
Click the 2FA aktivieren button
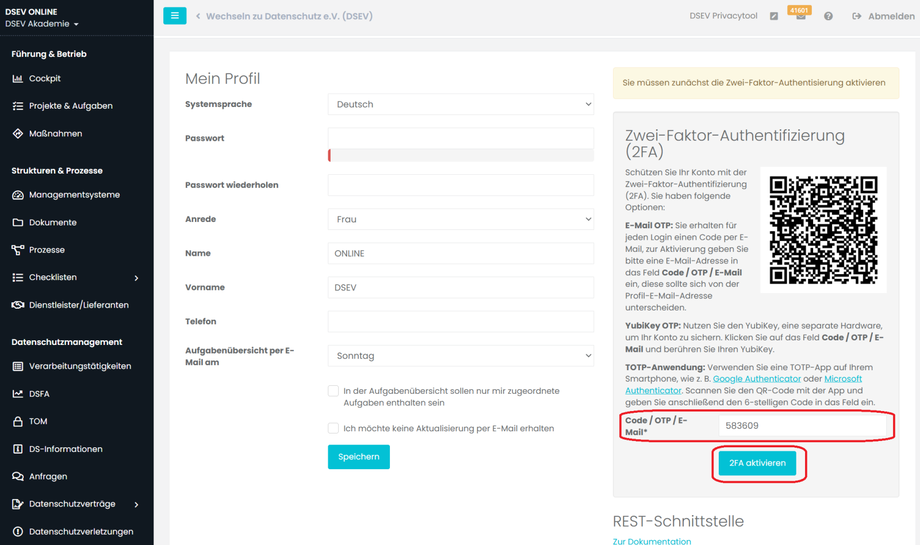point(757,463)
